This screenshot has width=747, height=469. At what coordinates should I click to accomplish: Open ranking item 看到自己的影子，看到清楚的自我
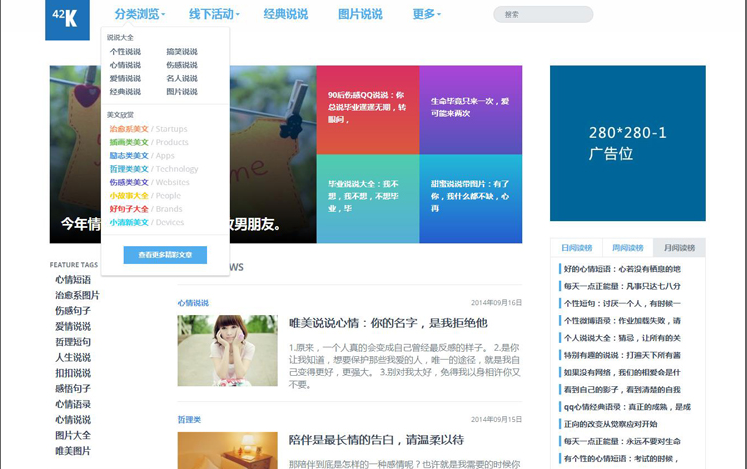(622, 389)
